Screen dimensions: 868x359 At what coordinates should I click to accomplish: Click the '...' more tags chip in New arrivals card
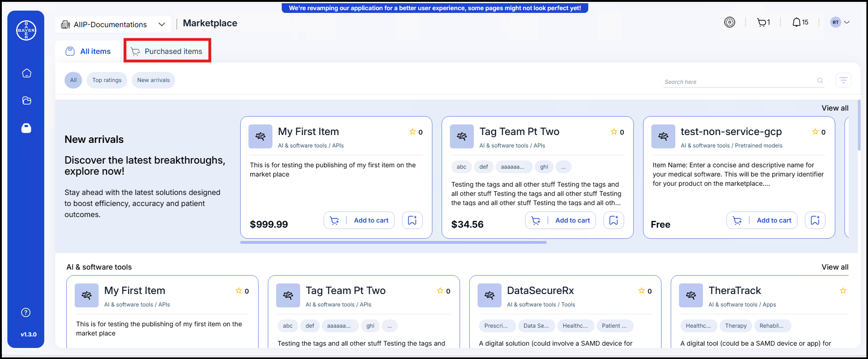[x=563, y=167]
